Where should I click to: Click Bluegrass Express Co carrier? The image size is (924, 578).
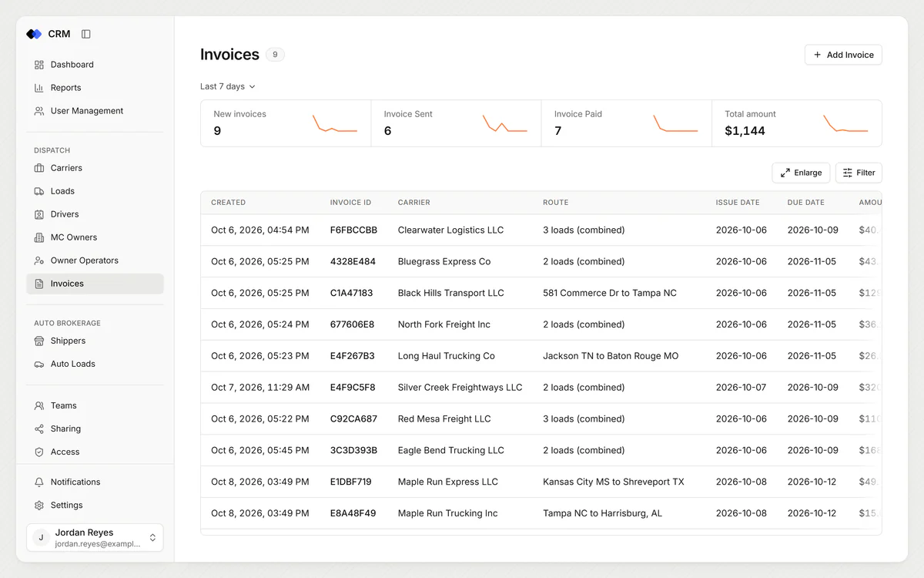click(x=444, y=262)
